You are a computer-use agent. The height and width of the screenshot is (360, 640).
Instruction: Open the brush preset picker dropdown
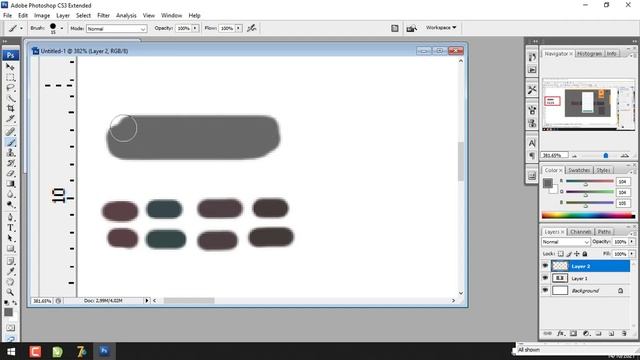click(62, 28)
